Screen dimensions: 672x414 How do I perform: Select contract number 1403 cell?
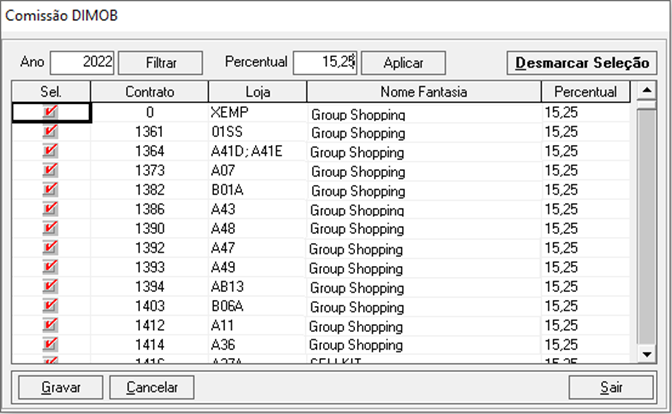pyautogui.click(x=150, y=306)
